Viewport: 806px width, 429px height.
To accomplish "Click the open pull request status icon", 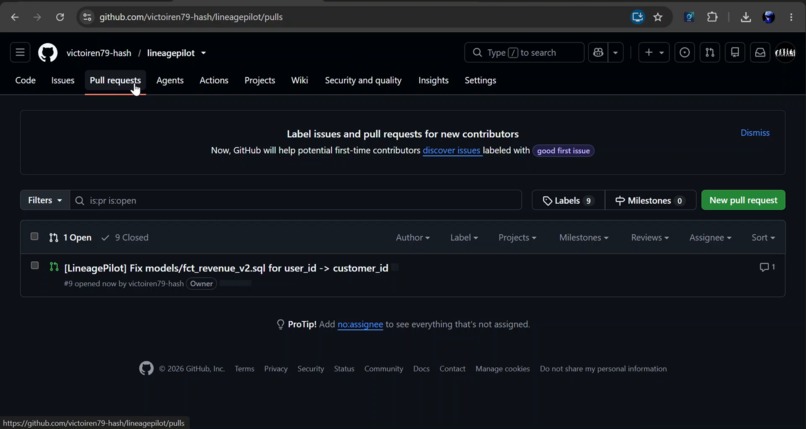I will coord(54,267).
